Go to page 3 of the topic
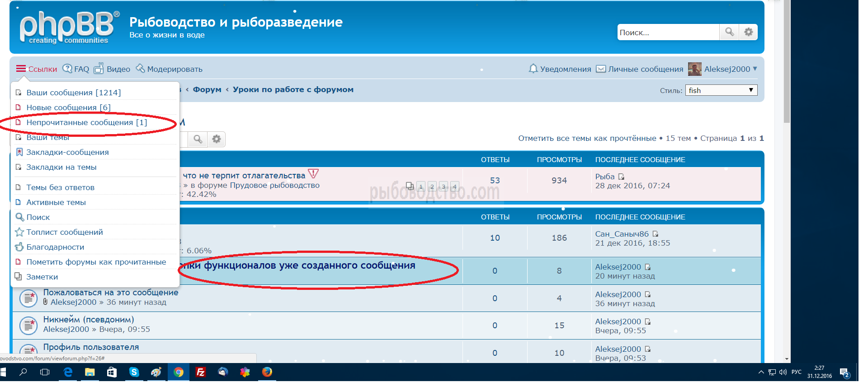 443,186
